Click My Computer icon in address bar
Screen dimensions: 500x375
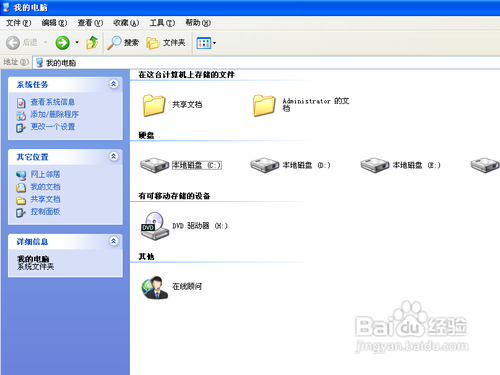pos(39,63)
